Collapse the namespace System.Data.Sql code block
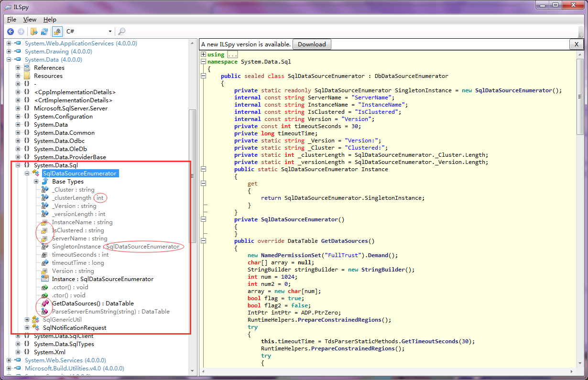Image resolution: width=588 pixels, height=380 pixels. pos(204,62)
